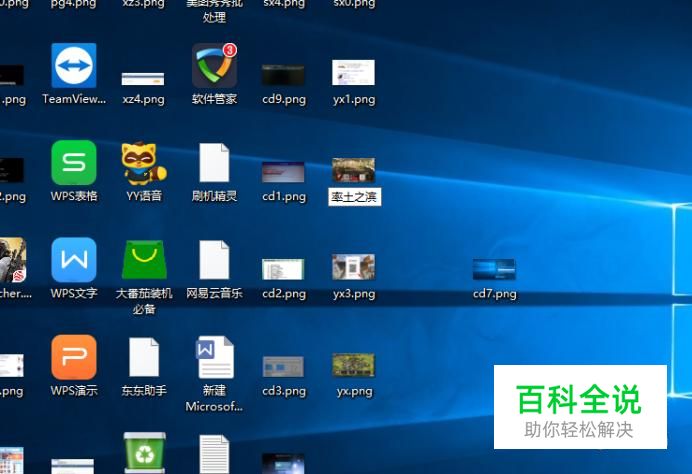Viewport: 692px width, 474px height.
Task: Click the TeamView... label text
Action: [74, 99]
